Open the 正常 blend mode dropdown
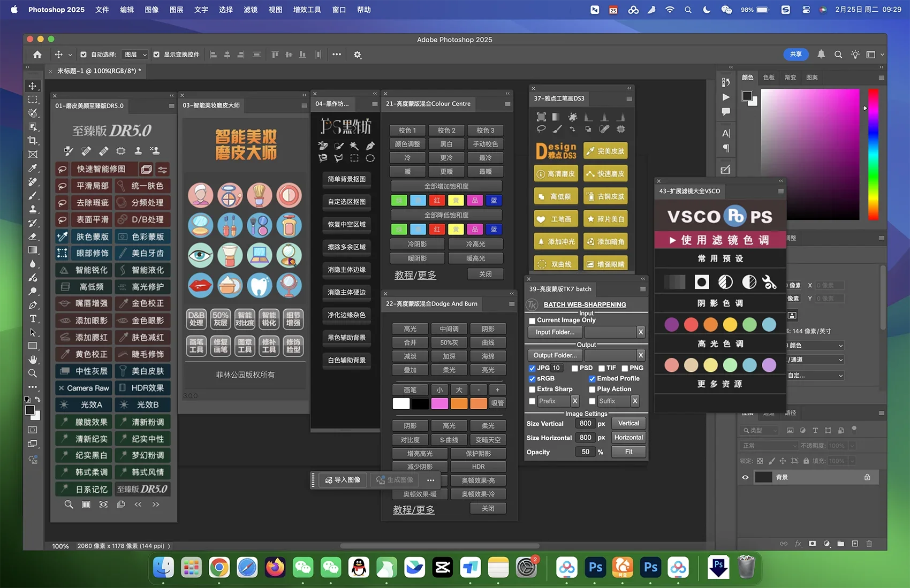910x588 pixels. point(769,446)
